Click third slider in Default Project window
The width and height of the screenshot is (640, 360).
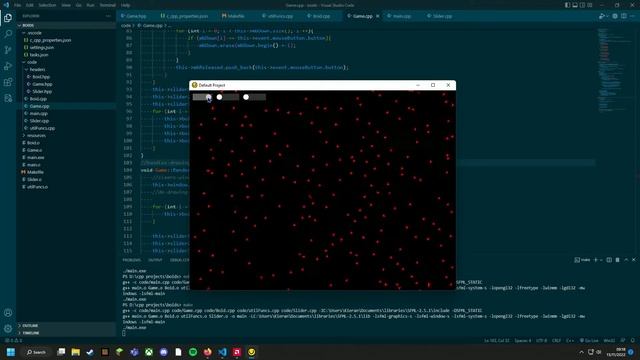(x=255, y=97)
